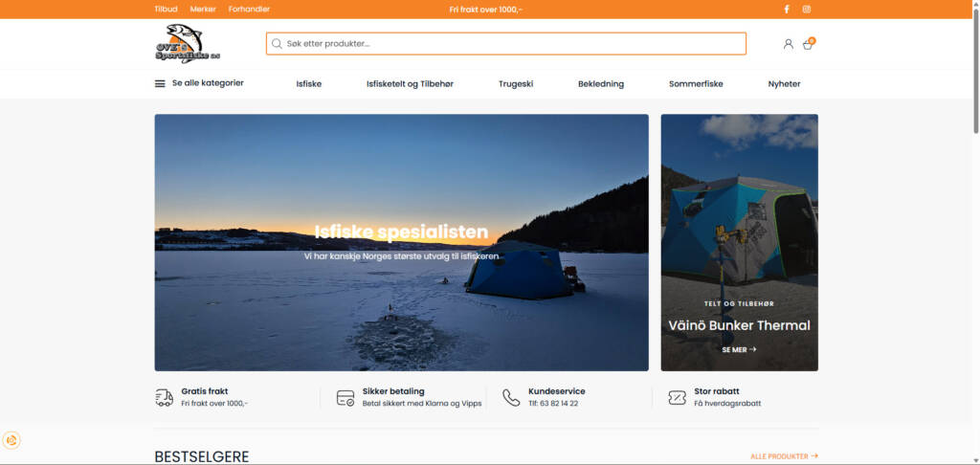The image size is (980, 465).
Task: Open Isfisketelt og Tilbehør category
Action: point(410,84)
